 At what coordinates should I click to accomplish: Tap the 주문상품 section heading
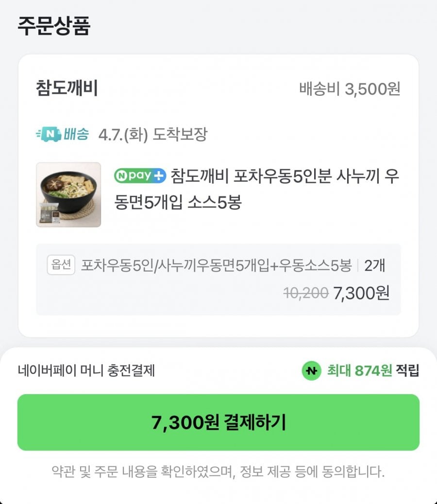54,26
